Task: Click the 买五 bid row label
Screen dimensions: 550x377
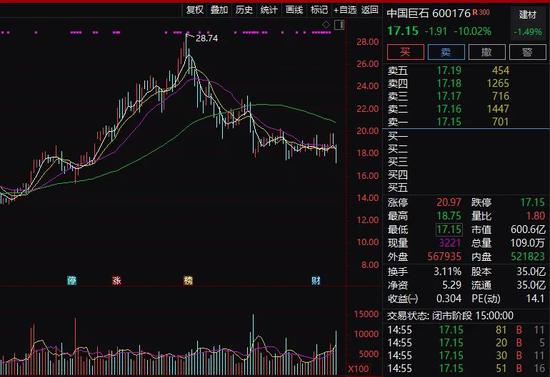Action: 398,188
